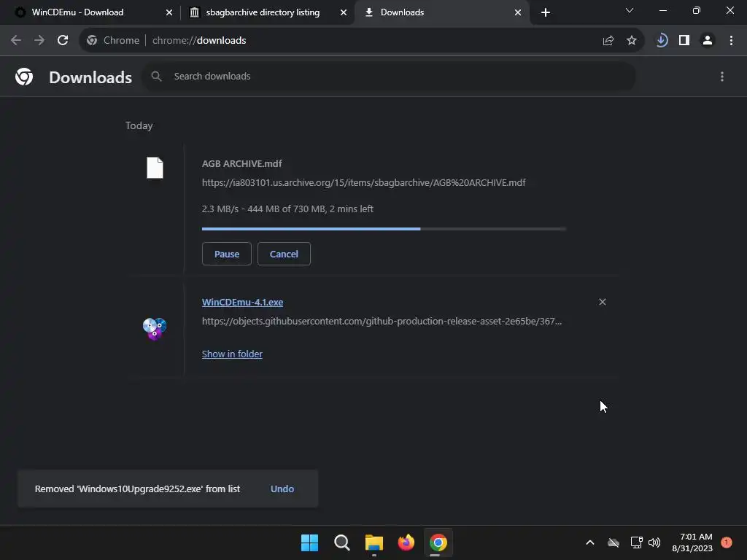Image resolution: width=747 pixels, height=560 pixels.
Task: Open the notification badge in tray
Action: (x=727, y=542)
